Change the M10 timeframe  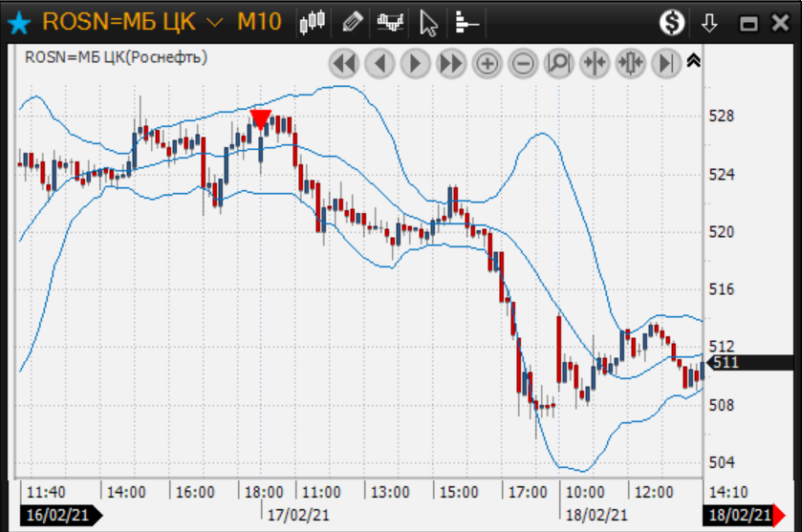pos(259,22)
